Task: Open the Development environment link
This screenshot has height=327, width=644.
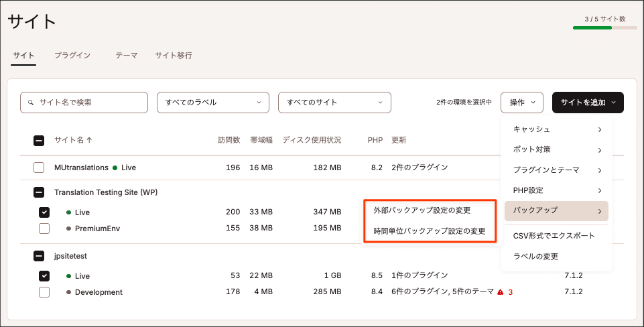Action: pos(99,292)
